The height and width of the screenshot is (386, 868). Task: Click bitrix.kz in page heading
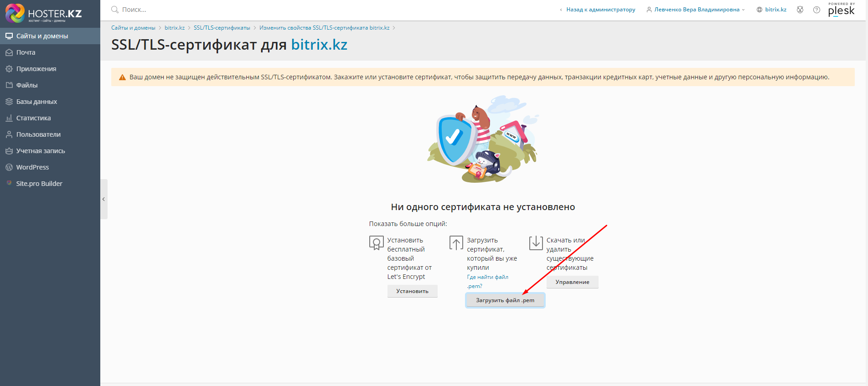point(319,45)
